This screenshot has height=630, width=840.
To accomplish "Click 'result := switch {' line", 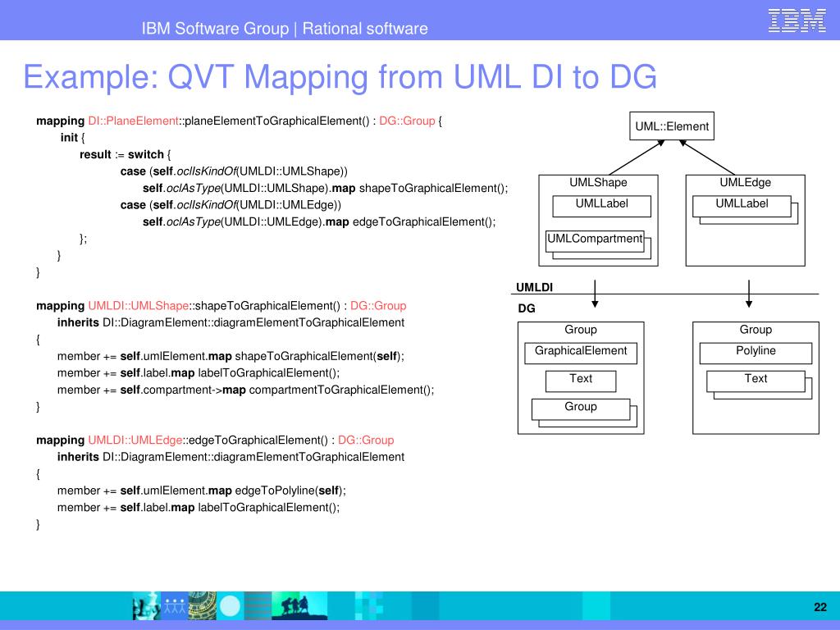I will (x=126, y=154).
